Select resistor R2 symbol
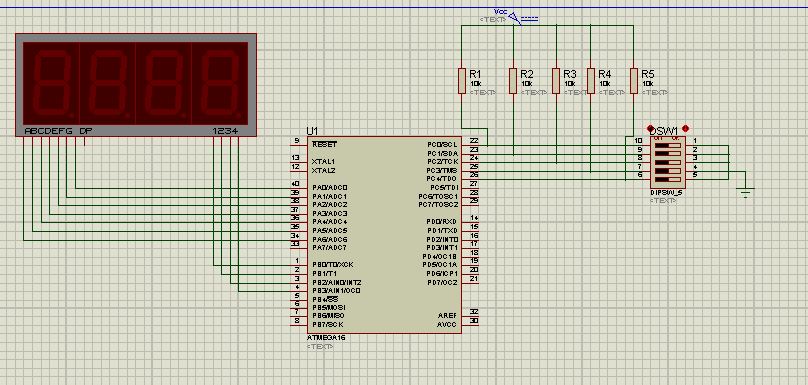Screen dimensions: 808x385 coord(513,81)
